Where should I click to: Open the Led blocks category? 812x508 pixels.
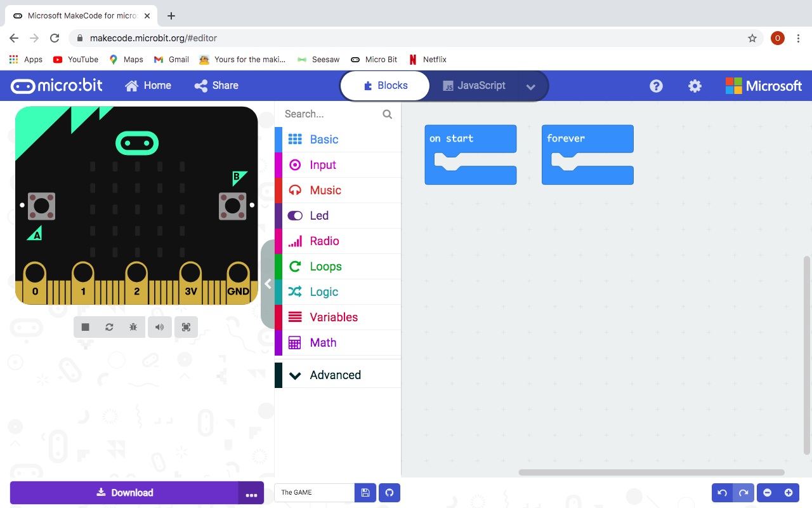(337, 216)
